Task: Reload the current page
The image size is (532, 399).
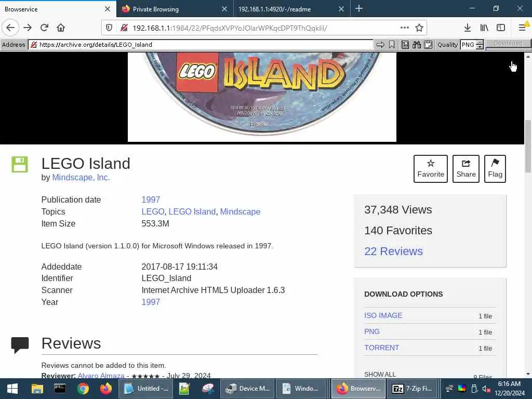Action: pos(44,28)
